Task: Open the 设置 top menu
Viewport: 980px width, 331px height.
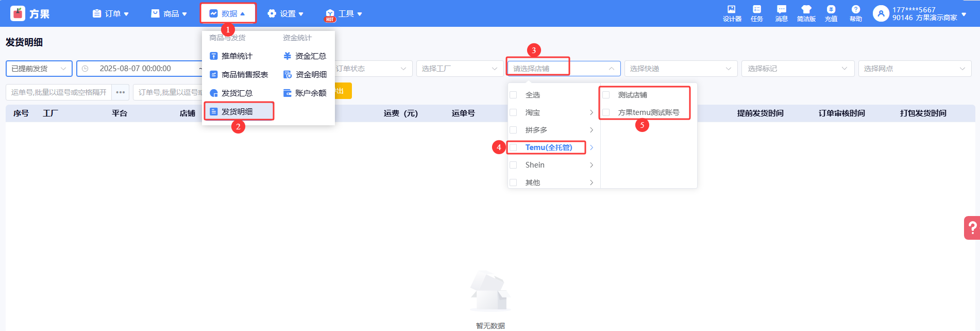Action: [285, 14]
